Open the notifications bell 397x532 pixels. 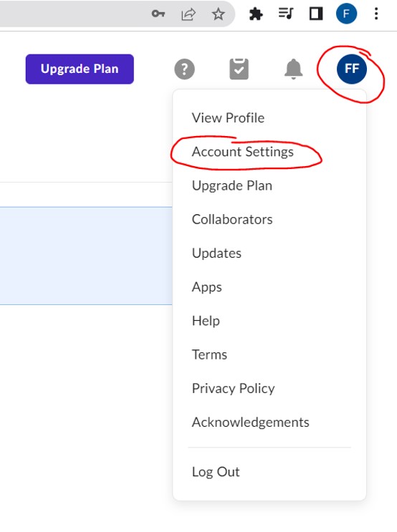pos(293,69)
